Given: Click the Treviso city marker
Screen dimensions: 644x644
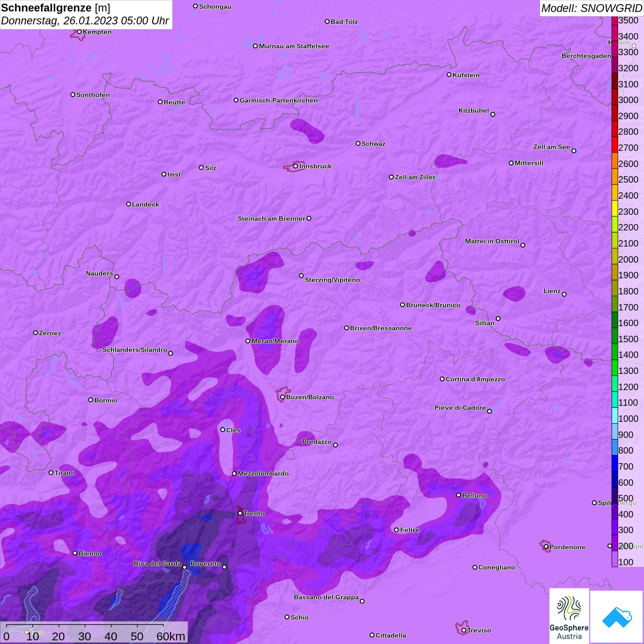Looking at the screenshot, I should pos(464,630).
